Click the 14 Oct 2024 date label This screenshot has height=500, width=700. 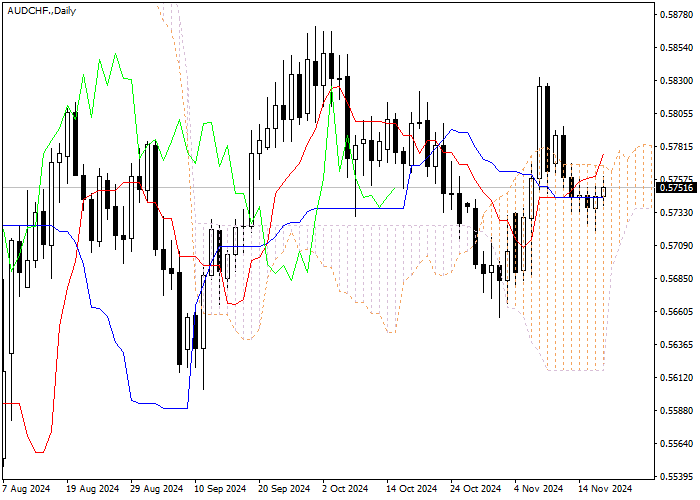[412, 489]
